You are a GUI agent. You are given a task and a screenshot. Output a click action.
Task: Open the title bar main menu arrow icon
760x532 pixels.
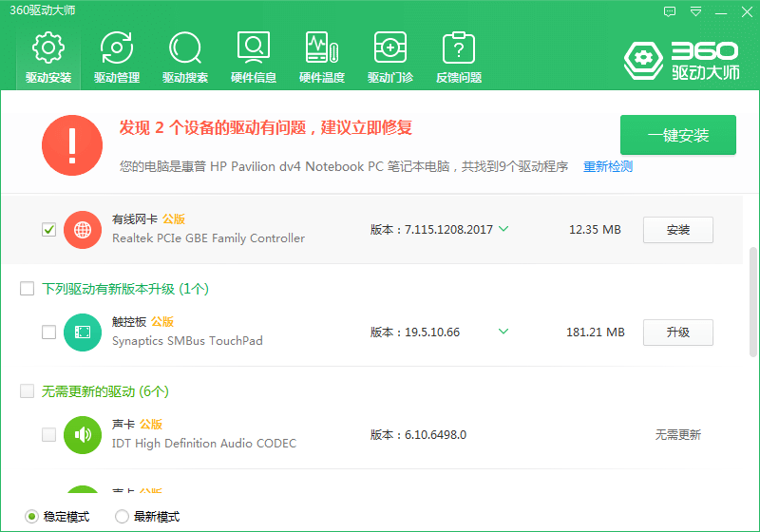695,11
